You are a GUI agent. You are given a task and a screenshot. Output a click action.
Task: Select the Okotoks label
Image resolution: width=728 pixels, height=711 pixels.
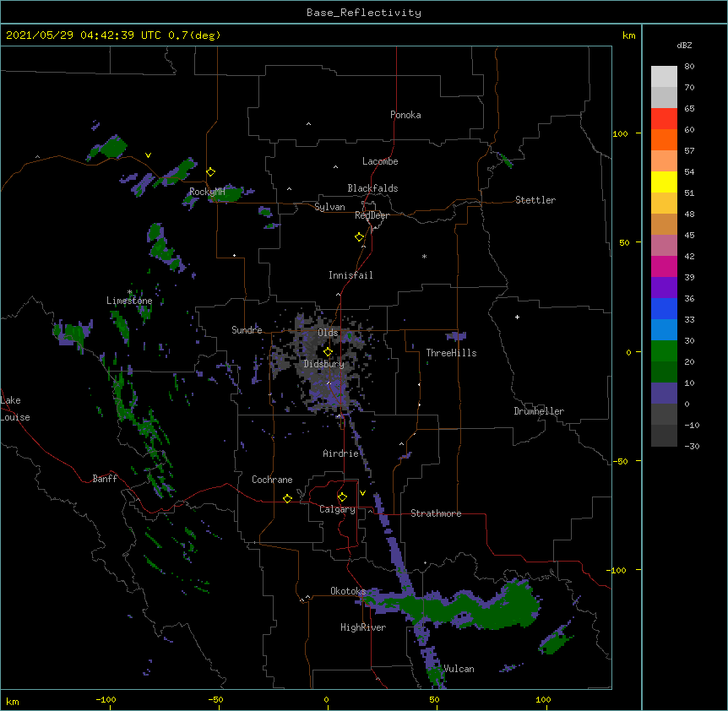tap(348, 591)
